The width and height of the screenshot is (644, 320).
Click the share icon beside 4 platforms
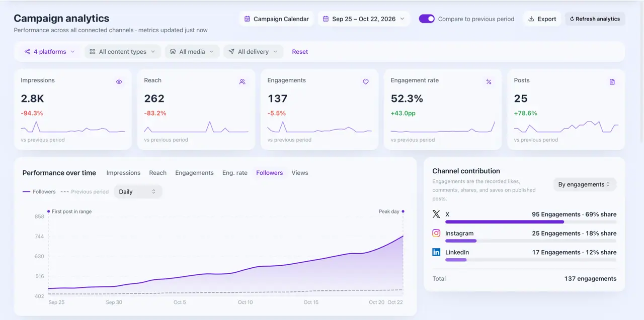[27, 52]
